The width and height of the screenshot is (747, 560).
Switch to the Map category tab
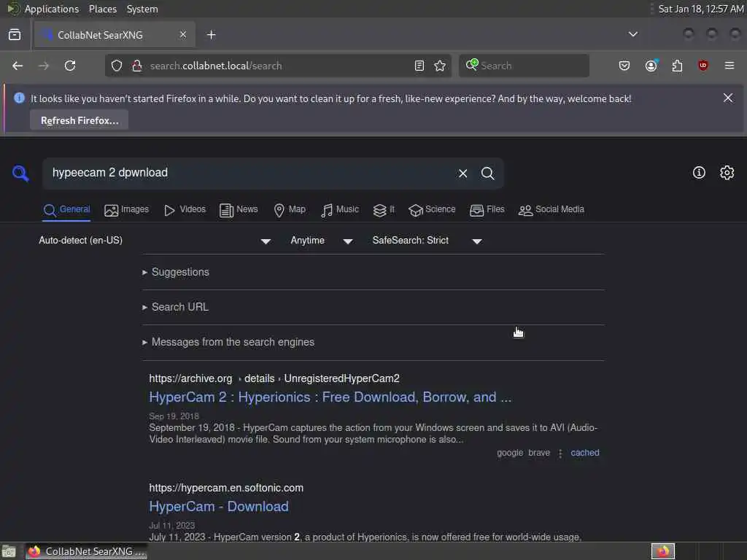[290, 210]
